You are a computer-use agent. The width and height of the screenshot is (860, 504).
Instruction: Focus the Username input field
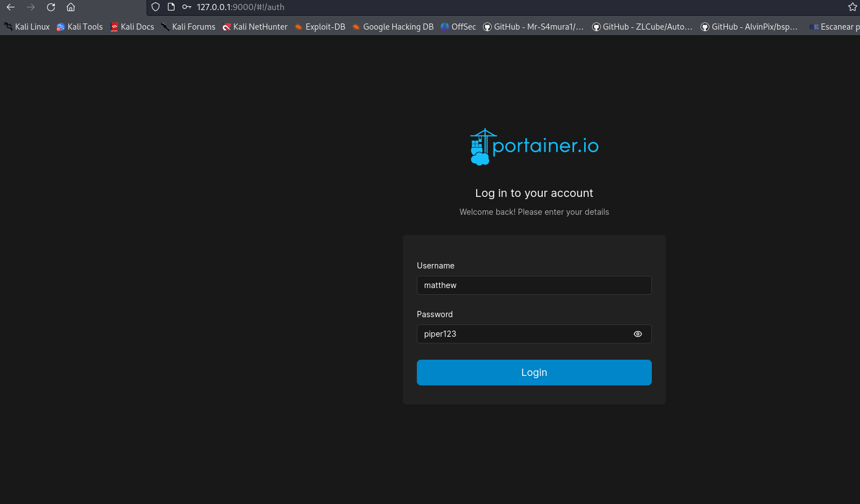tap(534, 285)
